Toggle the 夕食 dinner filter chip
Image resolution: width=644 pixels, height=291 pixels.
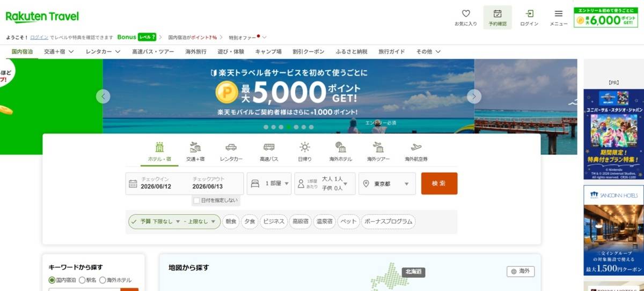coord(250,221)
